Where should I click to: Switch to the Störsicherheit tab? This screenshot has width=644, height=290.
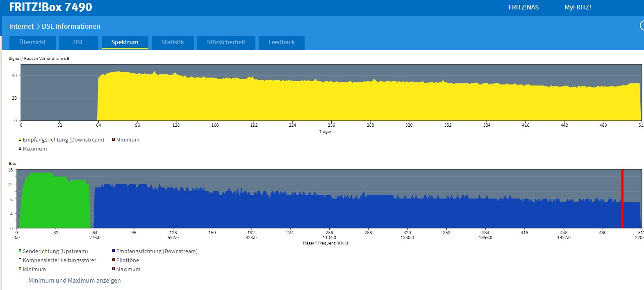click(x=226, y=42)
